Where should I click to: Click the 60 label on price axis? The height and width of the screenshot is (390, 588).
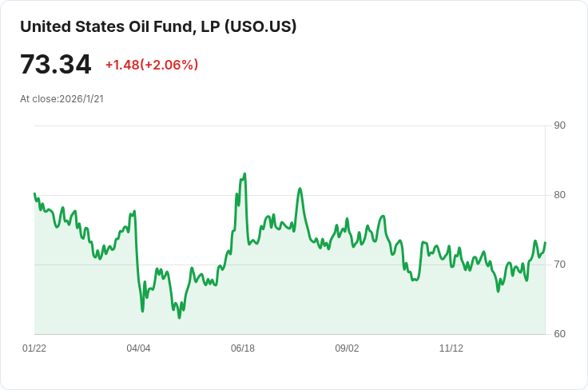(559, 334)
